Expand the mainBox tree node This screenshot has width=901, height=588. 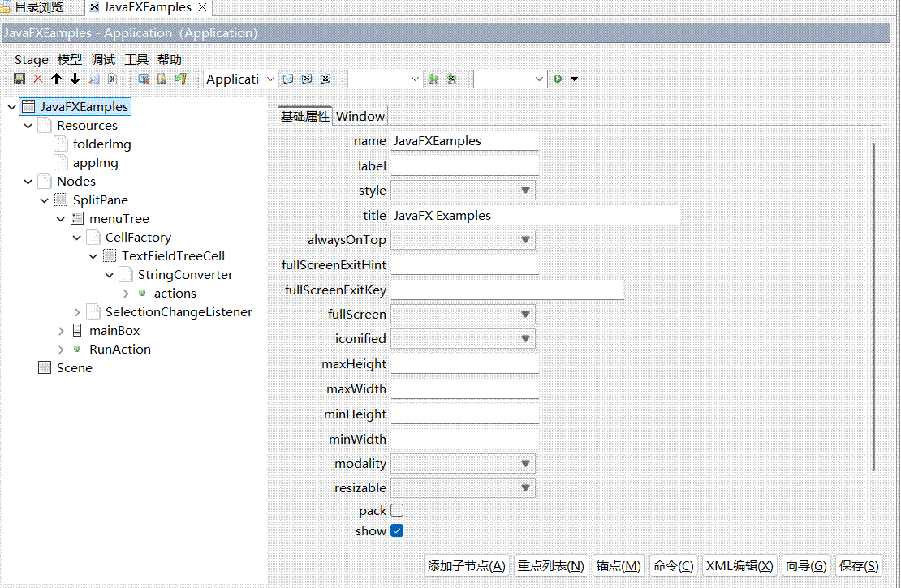[61, 331]
